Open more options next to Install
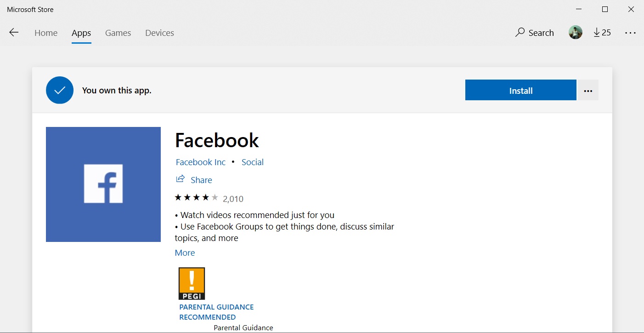Image resolution: width=644 pixels, height=333 pixels. (588, 90)
